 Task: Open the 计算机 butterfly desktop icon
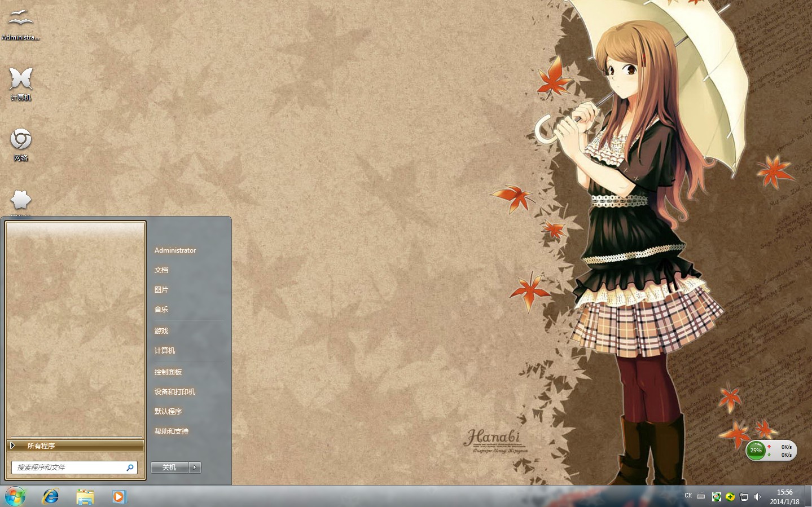[21, 84]
